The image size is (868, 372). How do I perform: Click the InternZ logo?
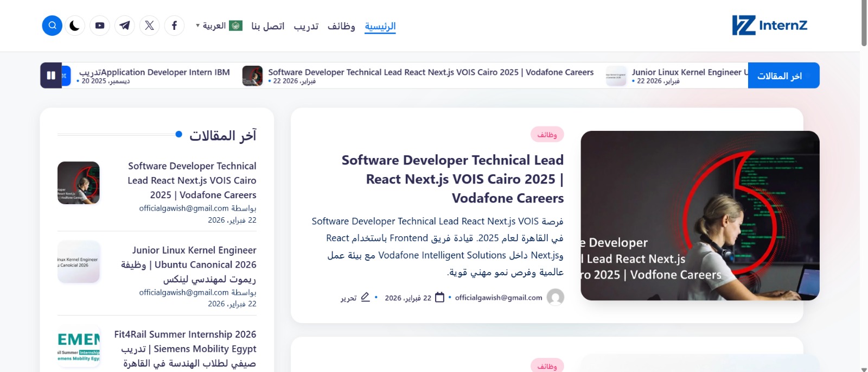point(769,26)
